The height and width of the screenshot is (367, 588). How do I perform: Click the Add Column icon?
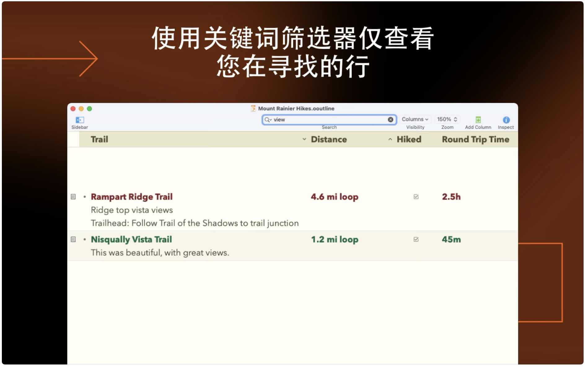[478, 120]
